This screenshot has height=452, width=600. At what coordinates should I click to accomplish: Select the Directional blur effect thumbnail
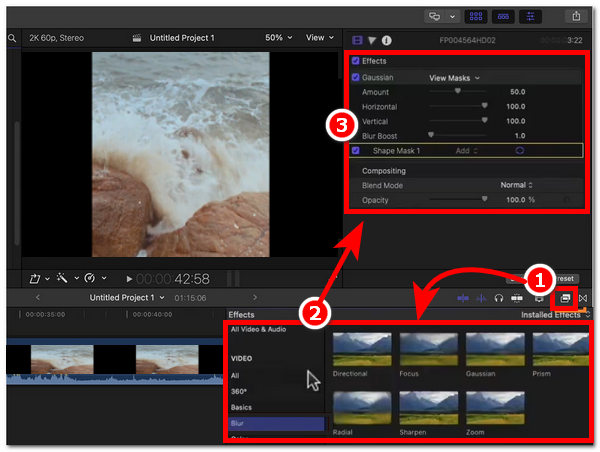pyautogui.click(x=362, y=349)
